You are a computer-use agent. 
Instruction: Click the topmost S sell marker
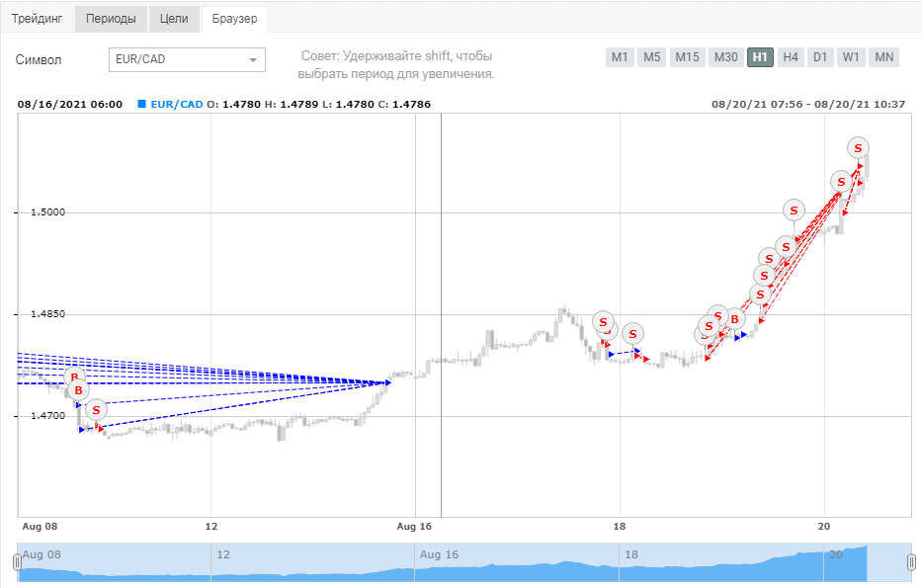click(x=858, y=148)
